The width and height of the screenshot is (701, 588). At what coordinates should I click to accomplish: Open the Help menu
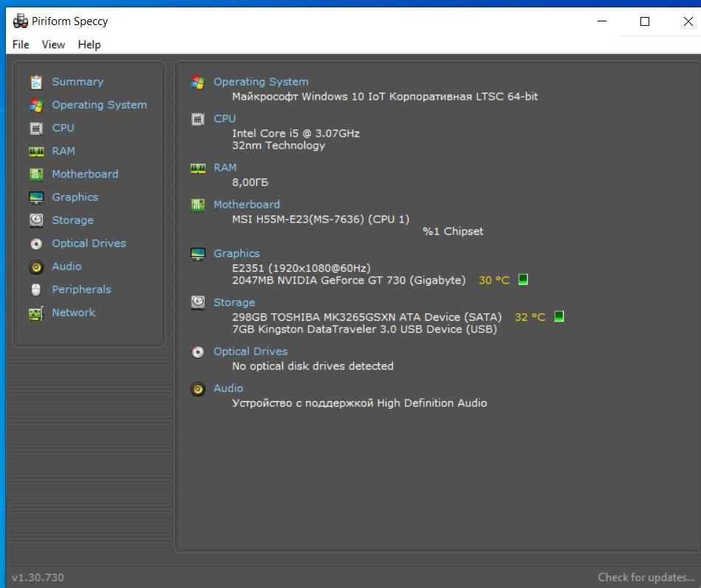[x=89, y=45]
